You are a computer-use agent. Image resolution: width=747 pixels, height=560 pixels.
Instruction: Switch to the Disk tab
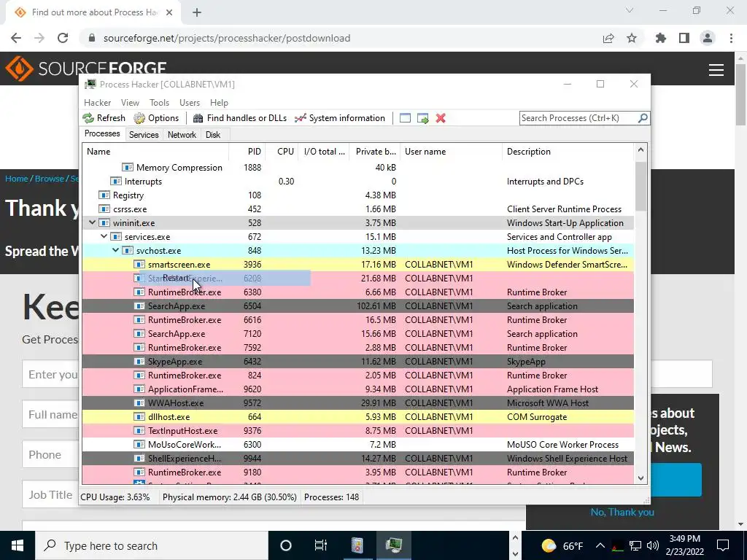(x=213, y=135)
